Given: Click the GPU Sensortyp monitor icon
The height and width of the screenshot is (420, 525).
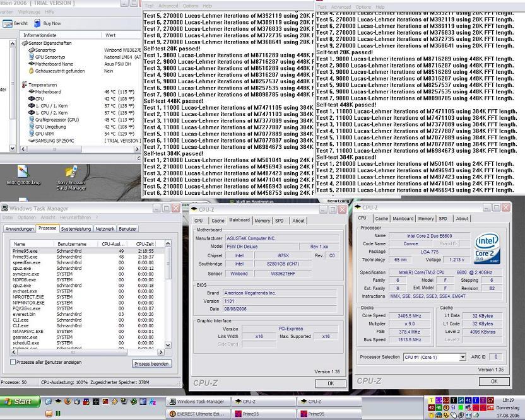Looking at the screenshot, I should pyautogui.click(x=32, y=57).
